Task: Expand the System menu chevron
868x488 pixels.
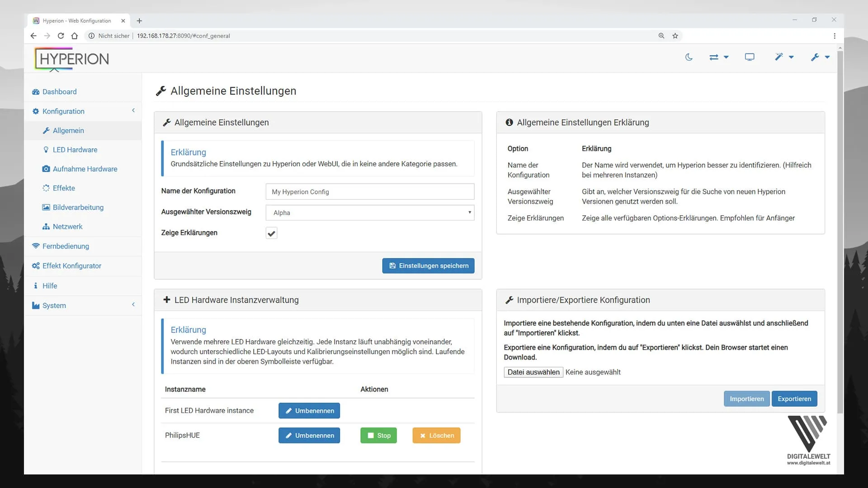Action: click(x=133, y=305)
